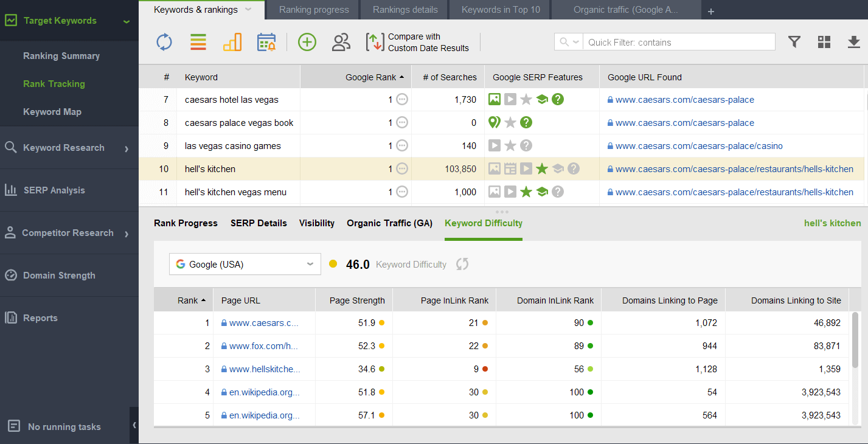Click image SERP feature icon in caesars hotel row
868x444 pixels.
point(495,99)
